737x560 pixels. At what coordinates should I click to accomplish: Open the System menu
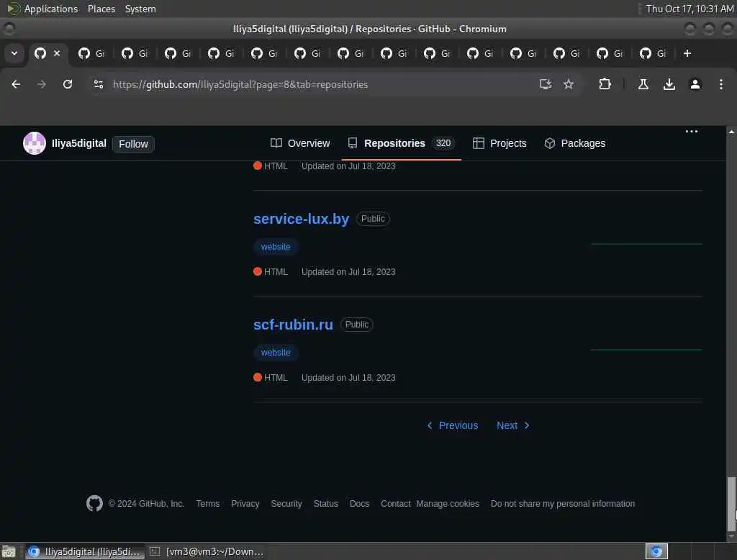tap(140, 9)
